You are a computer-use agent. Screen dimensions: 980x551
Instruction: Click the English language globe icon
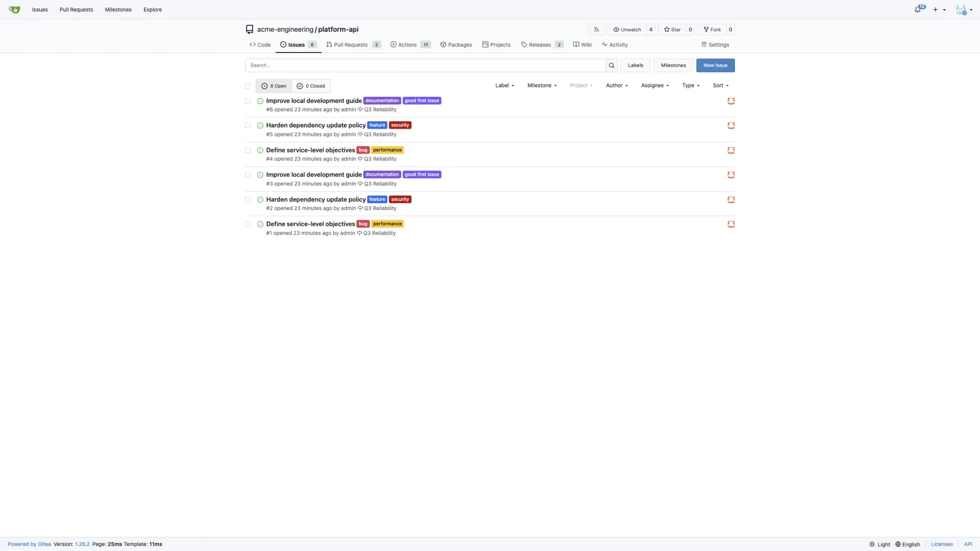[x=898, y=544]
